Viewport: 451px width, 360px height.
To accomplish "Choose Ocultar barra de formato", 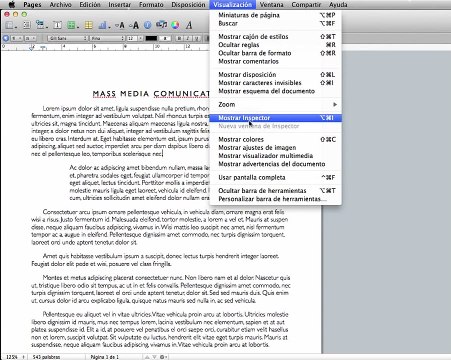I will (x=275, y=53).
